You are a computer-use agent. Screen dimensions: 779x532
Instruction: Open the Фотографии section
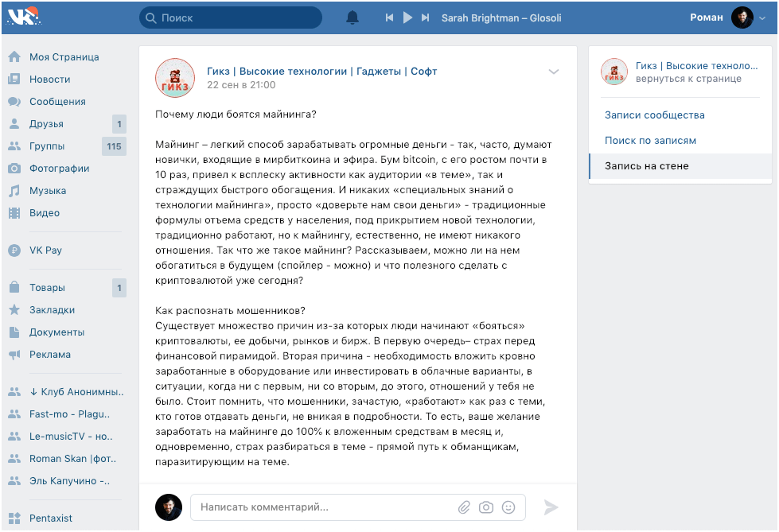pos(59,169)
